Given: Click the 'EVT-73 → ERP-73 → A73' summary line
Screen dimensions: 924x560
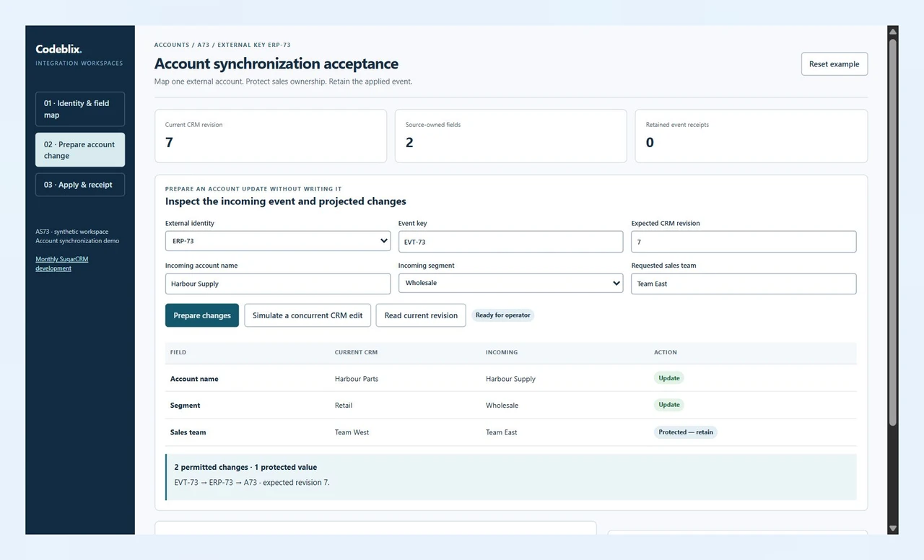Looking at the screenshot, I should [252, 482].
